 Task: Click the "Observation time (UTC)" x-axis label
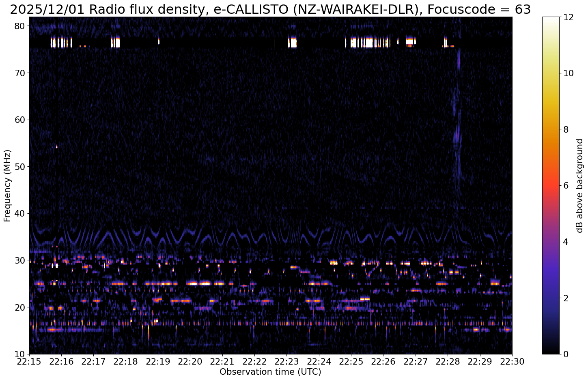tap(270, 372)
